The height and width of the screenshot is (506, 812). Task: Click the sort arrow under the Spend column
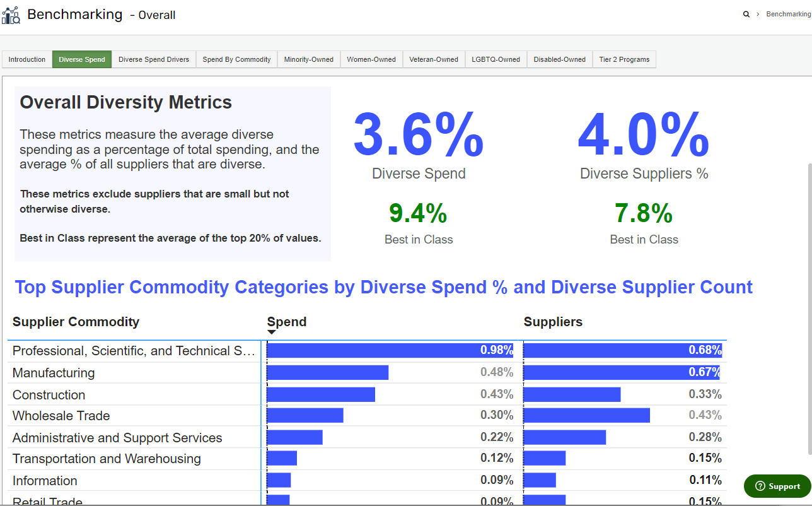click(x=272, y=331)
